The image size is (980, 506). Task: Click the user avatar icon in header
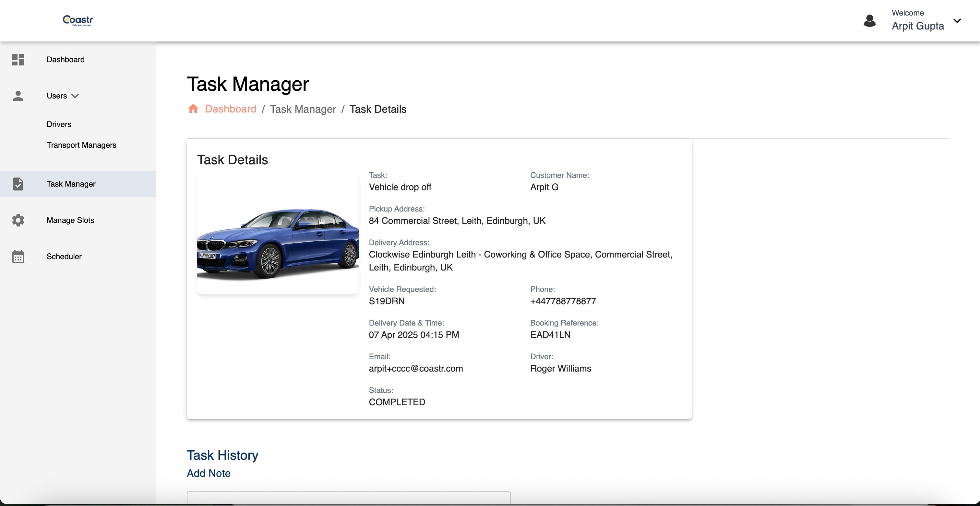[x=870, y=20]
